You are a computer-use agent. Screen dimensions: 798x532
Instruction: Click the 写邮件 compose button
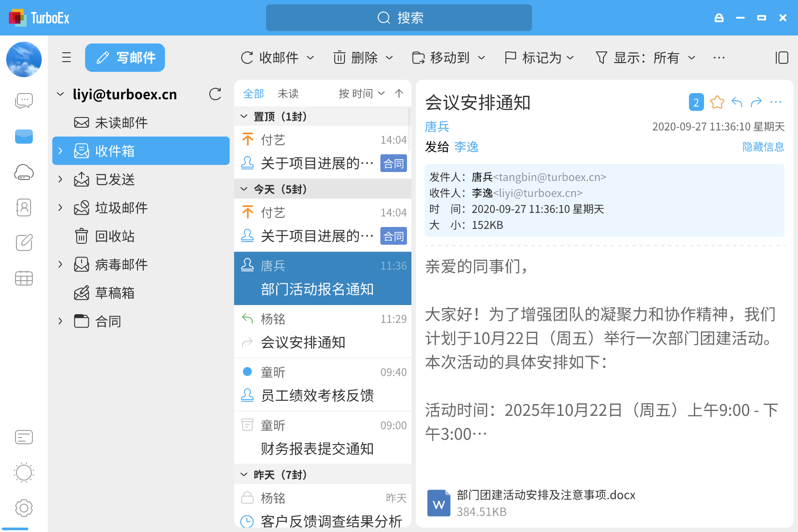[x=125, y=58]
